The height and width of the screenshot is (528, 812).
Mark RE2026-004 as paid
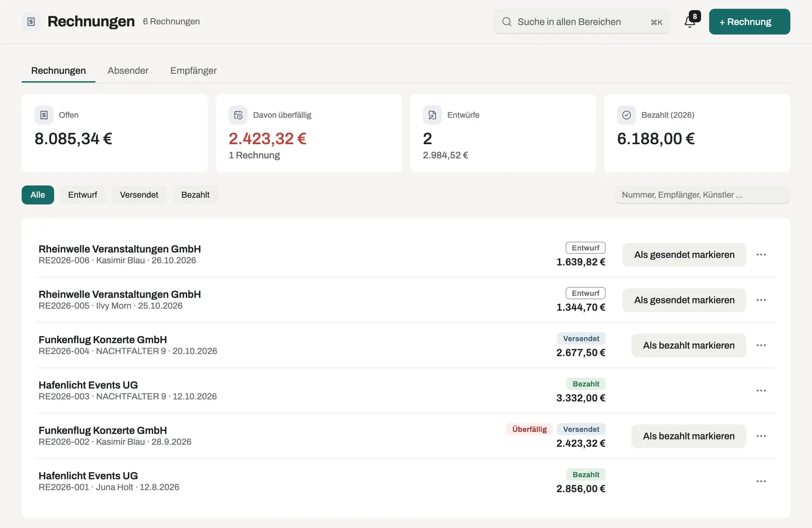689,345
